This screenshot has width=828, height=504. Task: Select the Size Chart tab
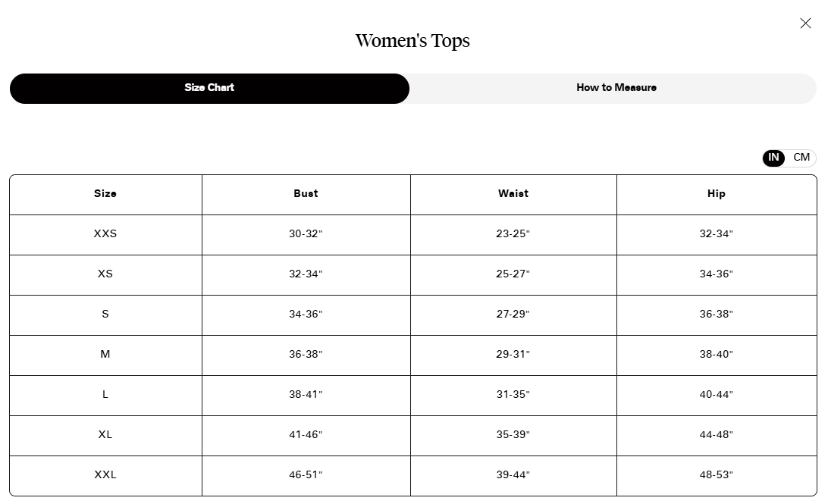pos(209,88)
